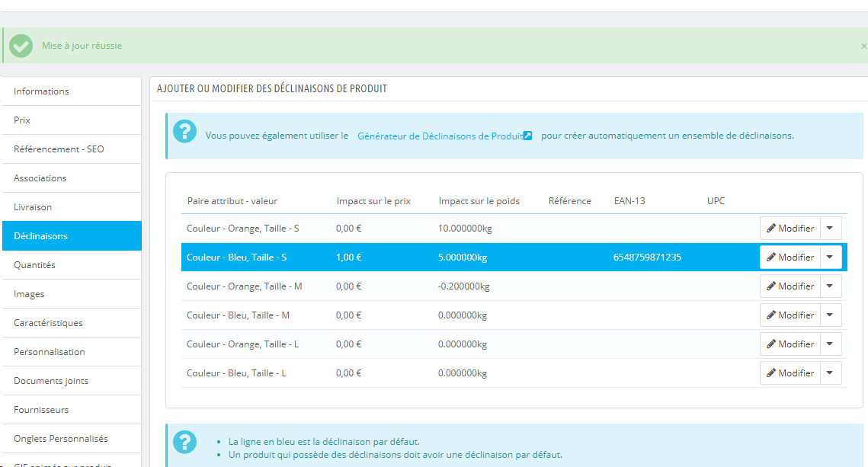Click the help icon beside the generator hint
This screenshot has height=467, width=868.
(185, 132)
